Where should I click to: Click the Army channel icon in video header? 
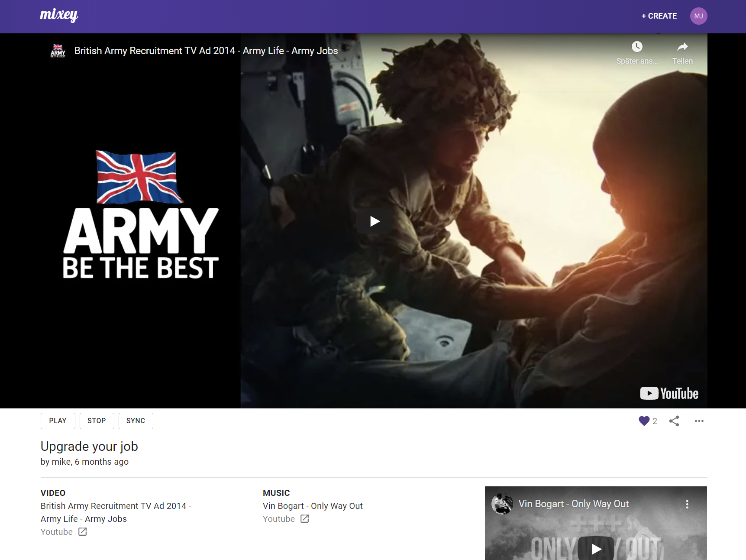[x=58, y=51]
